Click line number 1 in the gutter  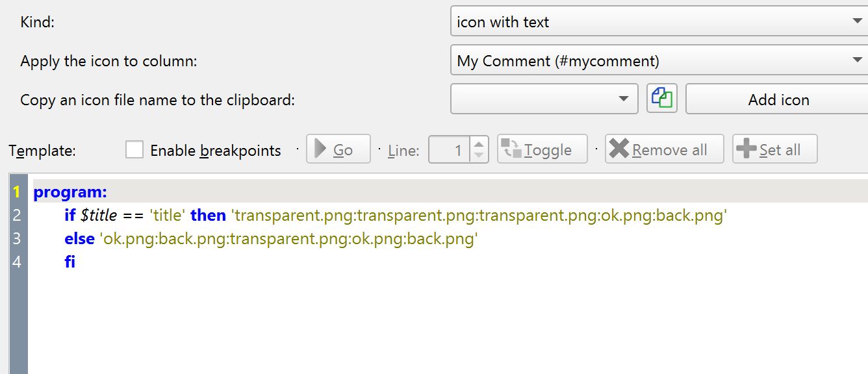coord(16,192)
